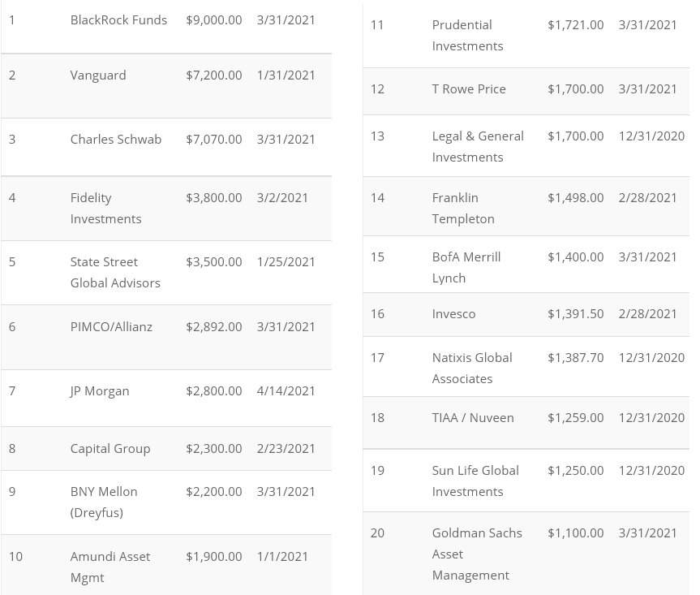This screenshot has width=700, height=595.
Task: Click Natixis Global Associates
Action: pos(472,368)
